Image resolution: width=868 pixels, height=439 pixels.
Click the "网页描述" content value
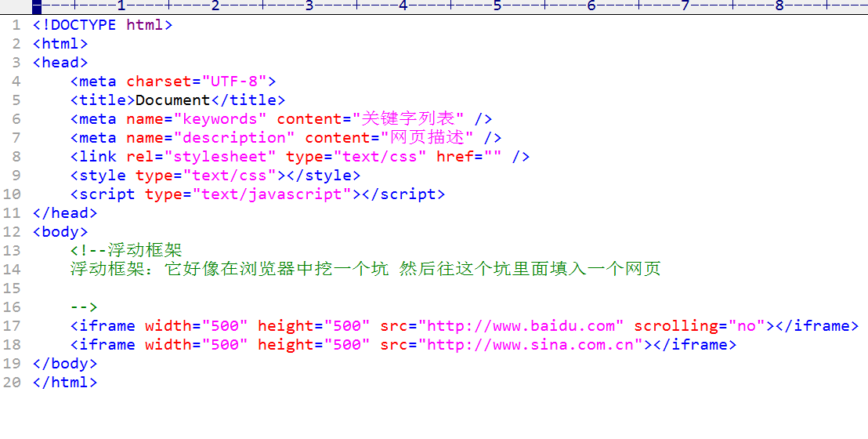pos(427,138)
